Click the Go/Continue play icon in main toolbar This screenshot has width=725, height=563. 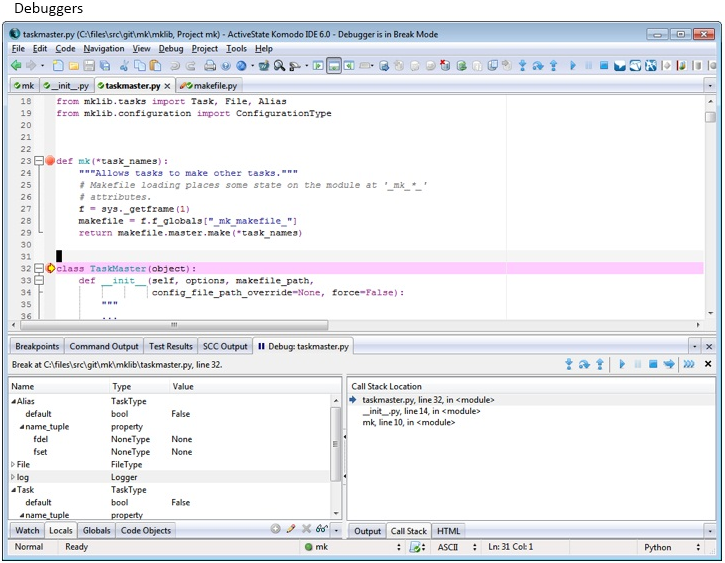573,66
